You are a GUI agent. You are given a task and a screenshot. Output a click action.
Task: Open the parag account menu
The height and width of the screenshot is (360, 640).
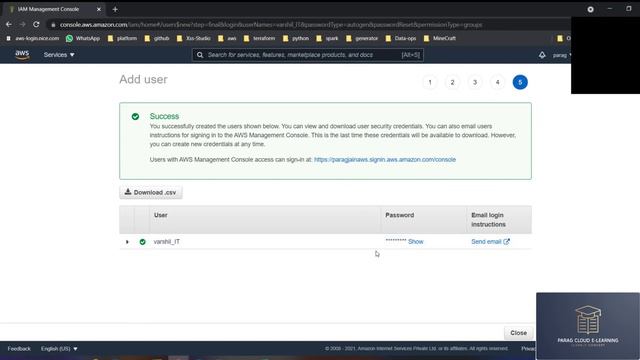(x=562, y=55)
